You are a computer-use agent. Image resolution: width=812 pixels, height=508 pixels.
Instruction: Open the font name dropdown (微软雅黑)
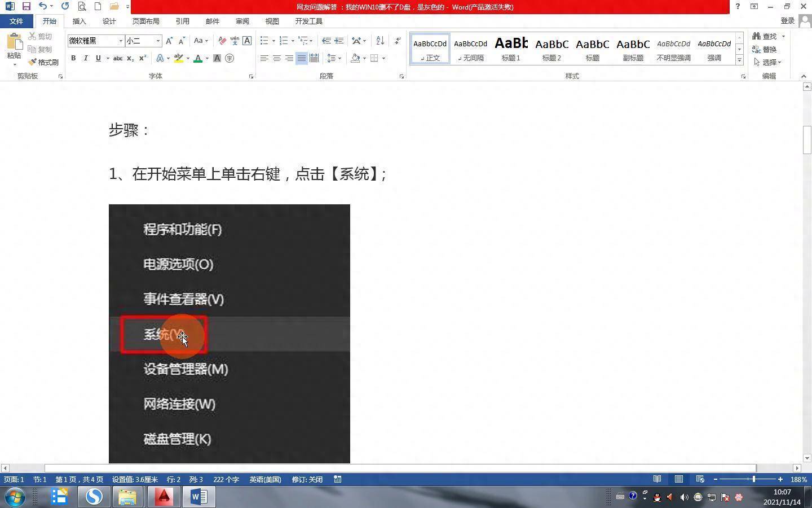121,41
